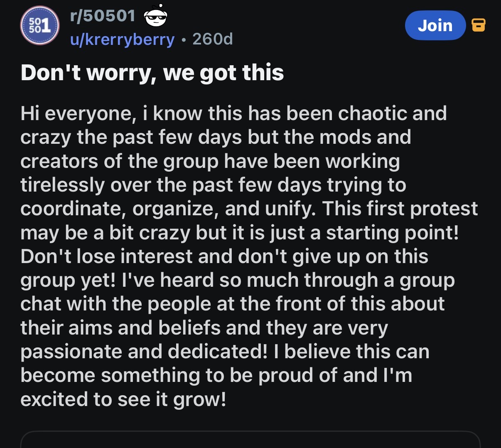Click the final line 'excited to see it grow!'
501x448 pixels.
pos(123,400)
